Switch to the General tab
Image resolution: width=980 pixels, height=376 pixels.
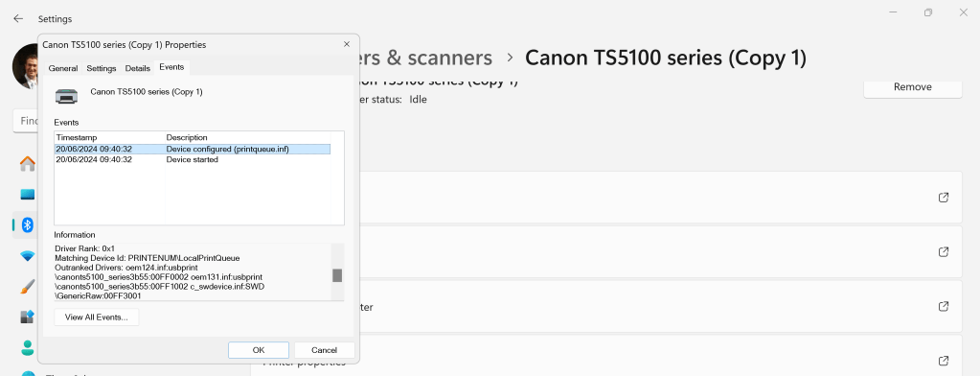[63, 68]
